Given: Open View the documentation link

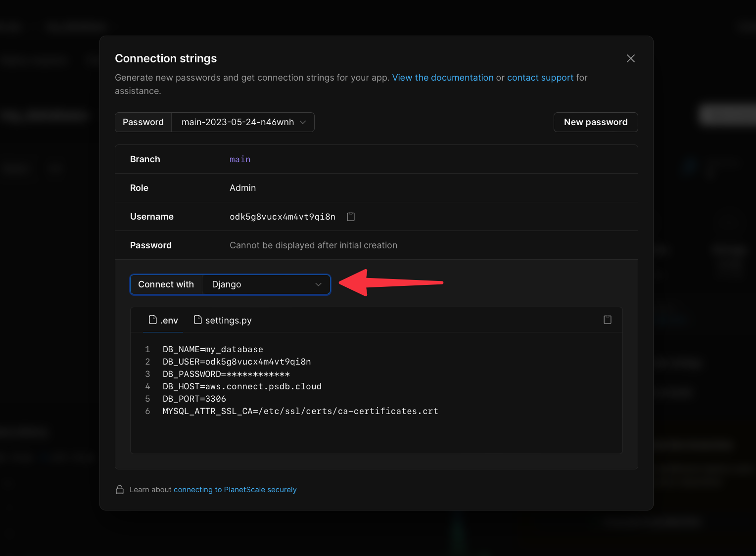Looking at the screenshot, I should [x=442, y=78].
